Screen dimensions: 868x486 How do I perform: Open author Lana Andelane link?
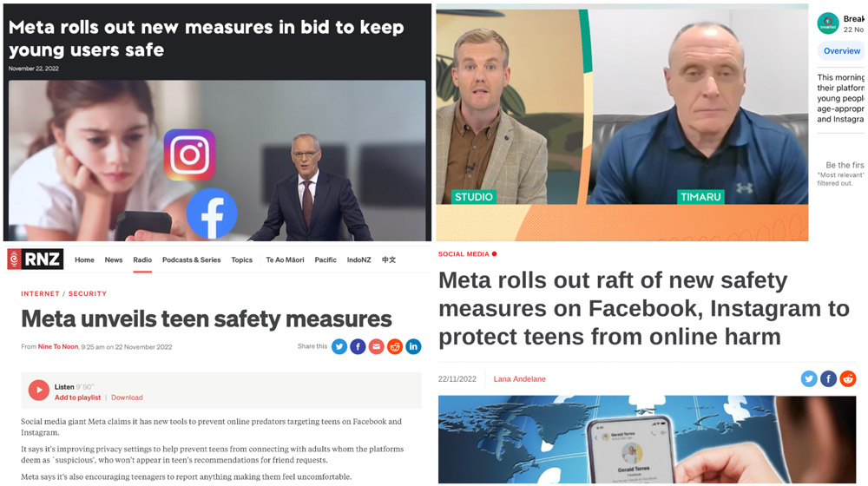[x=519, y=379]
